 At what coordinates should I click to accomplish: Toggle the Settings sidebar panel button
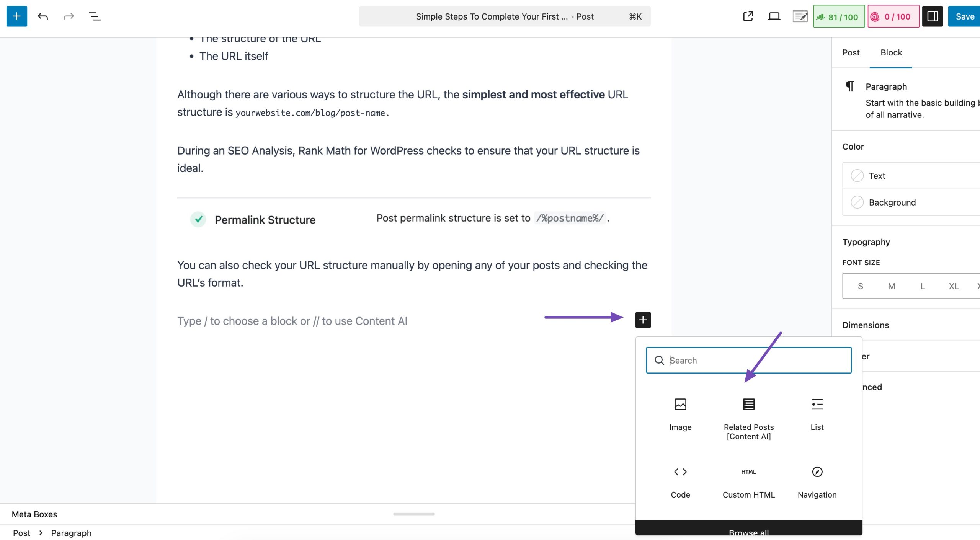[932, 16]
